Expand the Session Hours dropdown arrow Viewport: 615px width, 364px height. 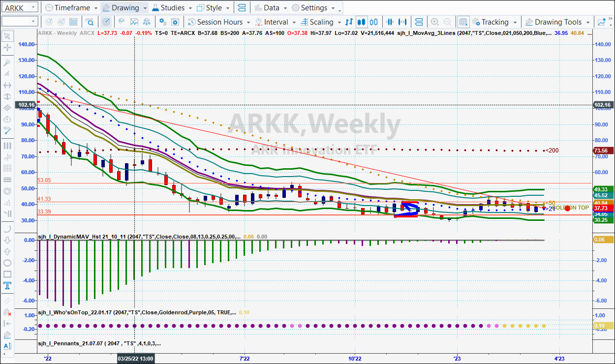(x=248, y=22)
